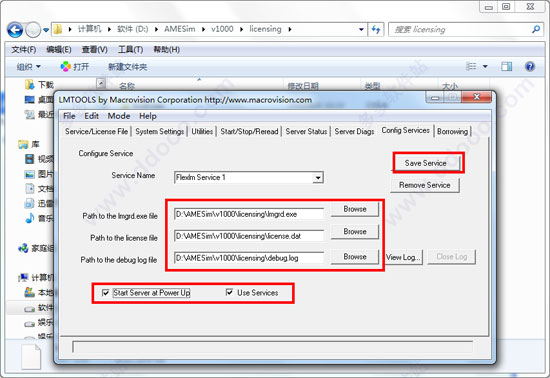Select the 库 libraries node in sidebar
Viewport: 550px width, 378px height.
28,144
